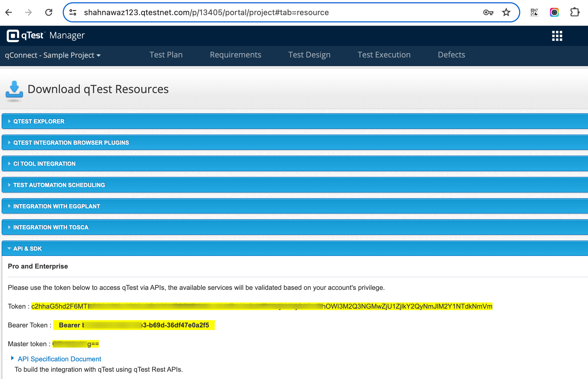The height and width of the screenshot is (379, 588).
Task: Expand the QTEST EXPLORER section
Action: (39, 121)
